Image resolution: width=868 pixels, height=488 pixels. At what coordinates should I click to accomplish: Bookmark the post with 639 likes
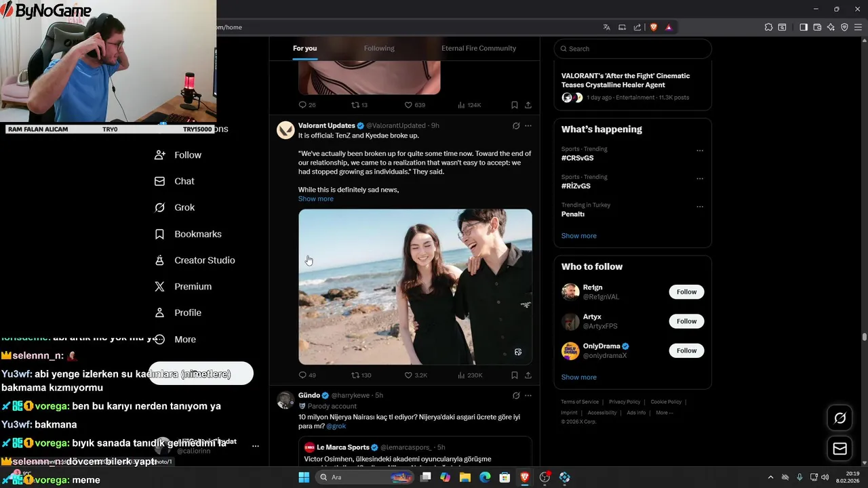515,105
